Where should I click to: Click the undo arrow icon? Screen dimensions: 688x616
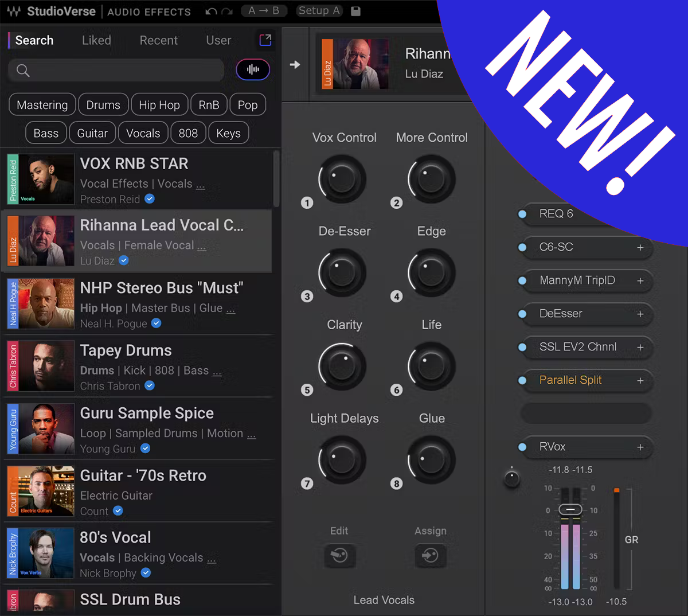tap(211, 11)
